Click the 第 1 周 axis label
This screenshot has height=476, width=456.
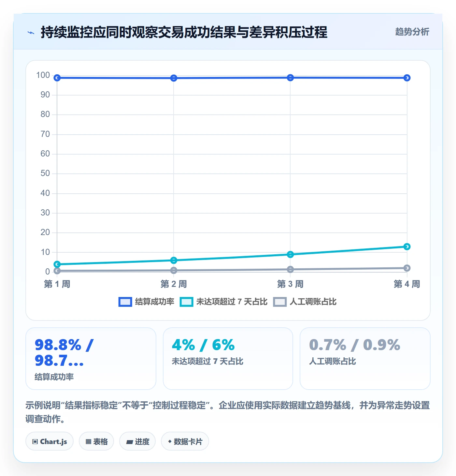[57, 284]
